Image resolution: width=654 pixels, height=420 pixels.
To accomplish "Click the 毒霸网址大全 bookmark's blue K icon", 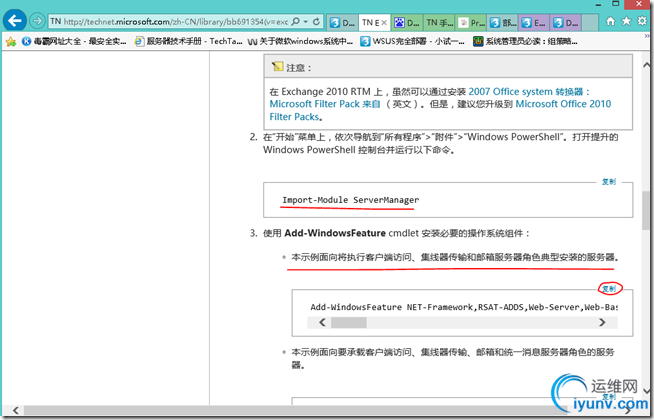I will click(27, 41).
